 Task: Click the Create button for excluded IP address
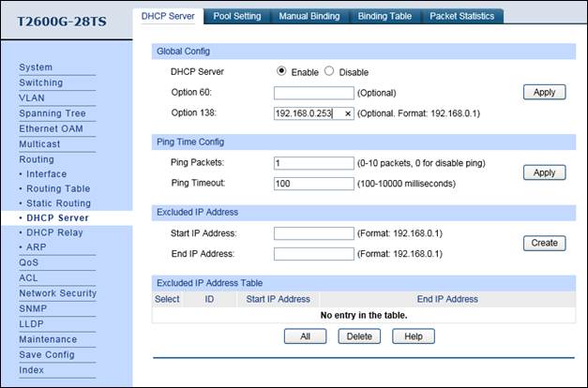[x=544, y=243]
